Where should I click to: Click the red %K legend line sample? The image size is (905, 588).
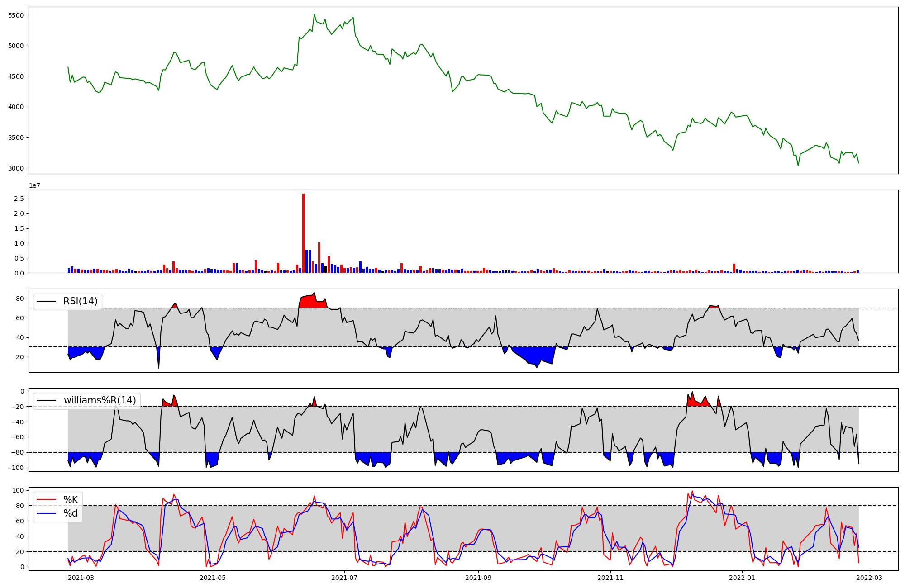click(46, 500)
